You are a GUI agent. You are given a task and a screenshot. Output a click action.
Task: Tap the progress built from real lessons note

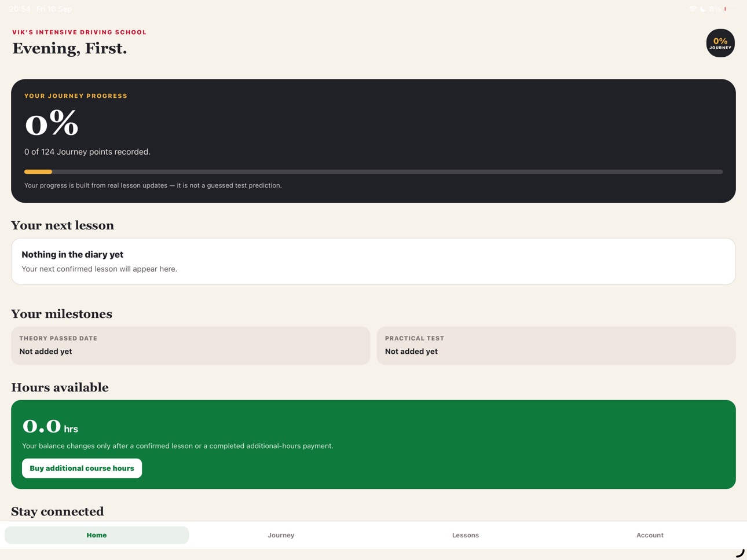pos(153,185)
